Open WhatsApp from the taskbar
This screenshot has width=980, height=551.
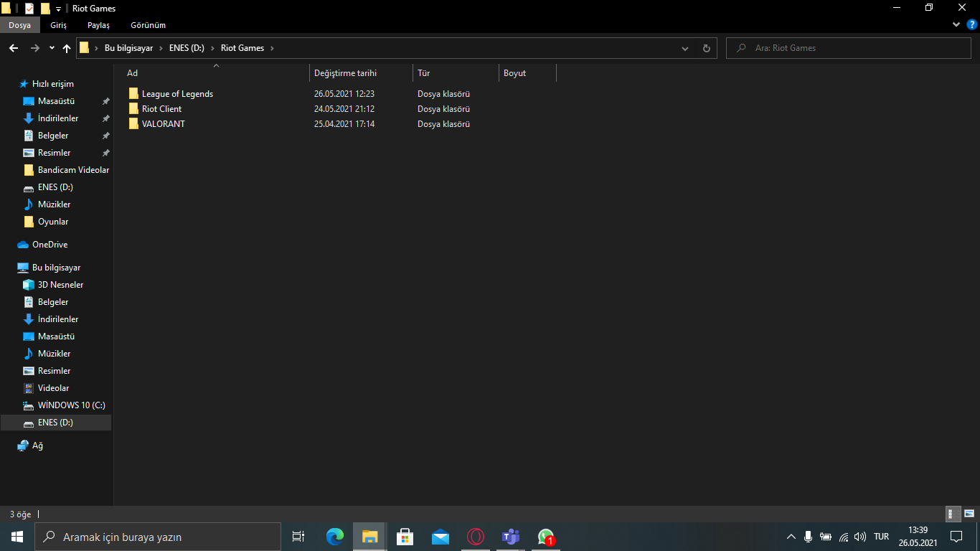point(546,537)
